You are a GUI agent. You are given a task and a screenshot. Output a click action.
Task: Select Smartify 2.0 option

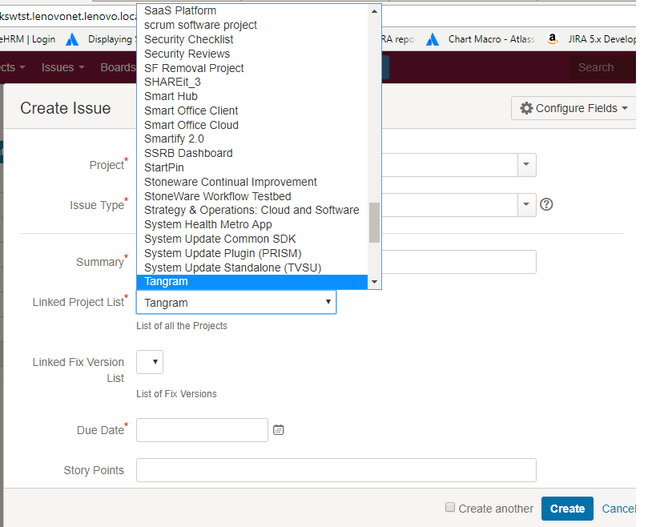(252, 139)
